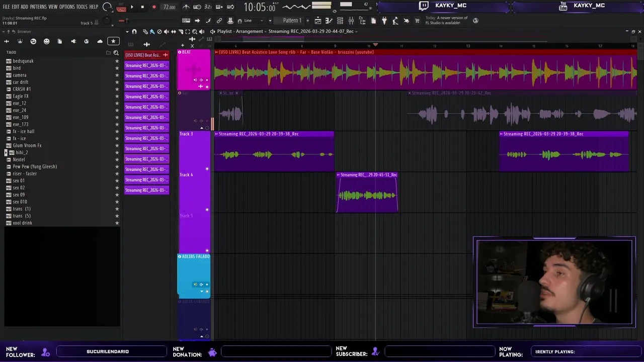The width and height of the screenshot is (644, 362).
Task: Select the starred favorites tab in Browser
Action: click(x=113, y=41)
